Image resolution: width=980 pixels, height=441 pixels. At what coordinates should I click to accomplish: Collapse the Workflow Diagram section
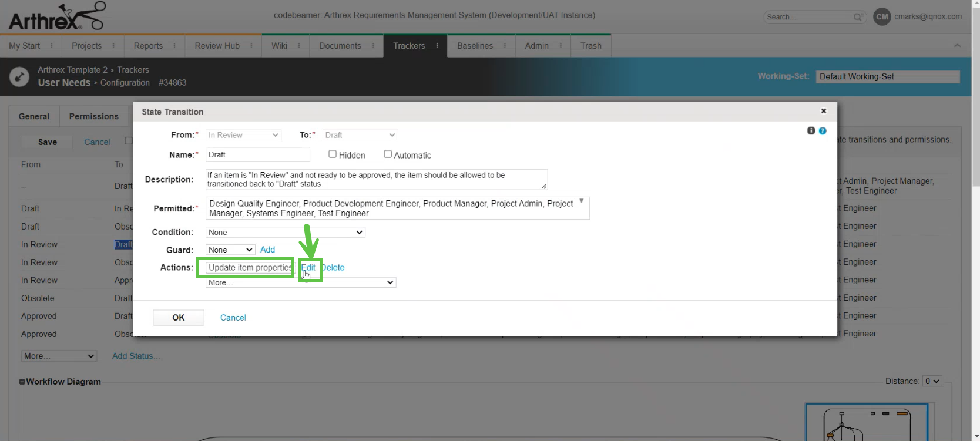pyautogui.click(x=22, y=382)
